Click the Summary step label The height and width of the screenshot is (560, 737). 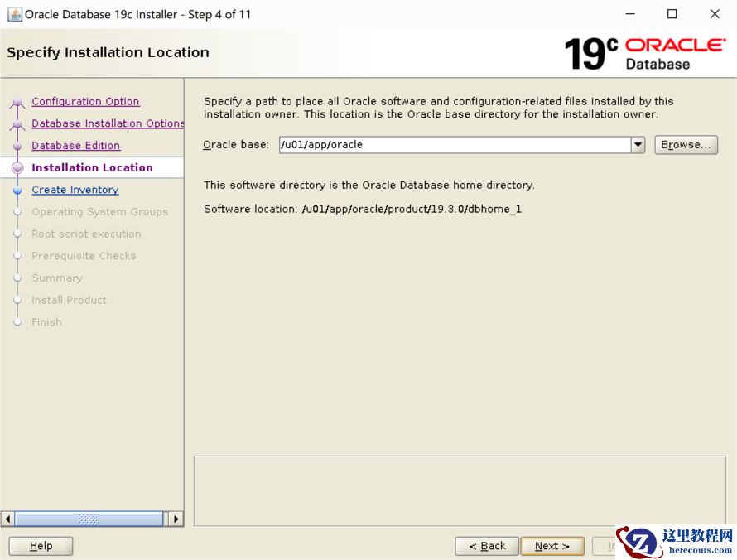[57, 278]
